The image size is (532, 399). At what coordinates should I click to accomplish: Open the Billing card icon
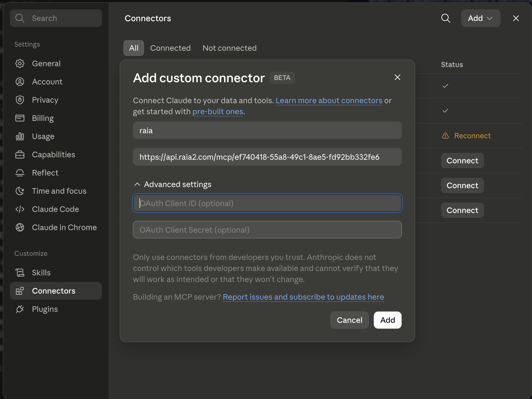pos(20,118)
